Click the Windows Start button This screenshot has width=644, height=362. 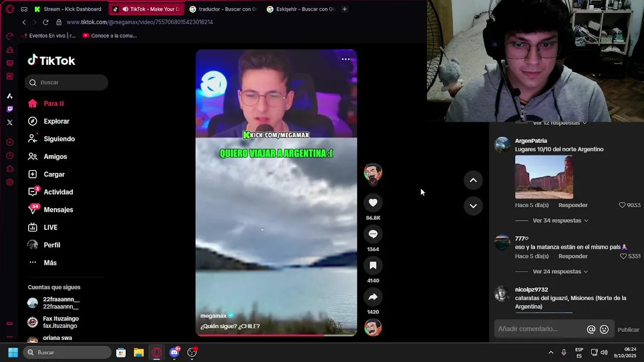[13, 352]
